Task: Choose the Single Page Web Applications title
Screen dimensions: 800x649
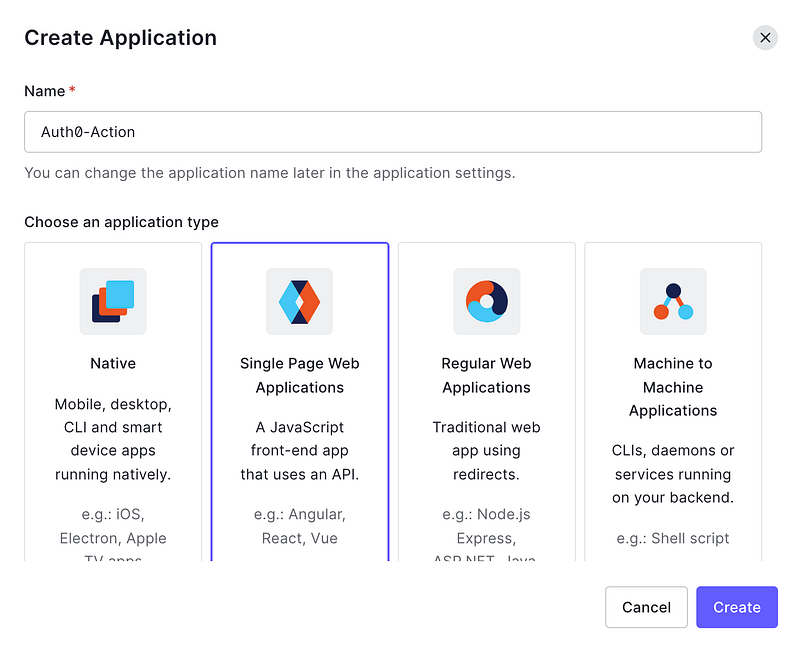Action: click(x=299, y=375)
